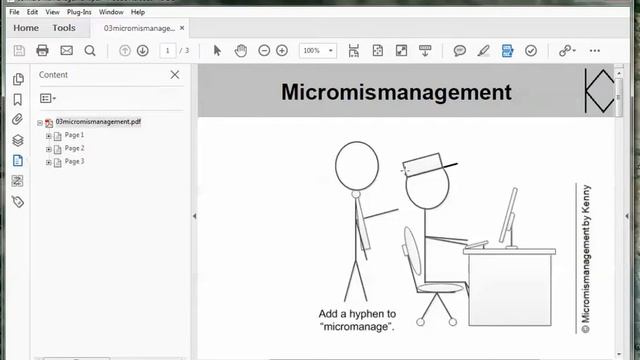Zoom in with plus icon
Viewport: 640px width, 360px height.
coord(282,51)
